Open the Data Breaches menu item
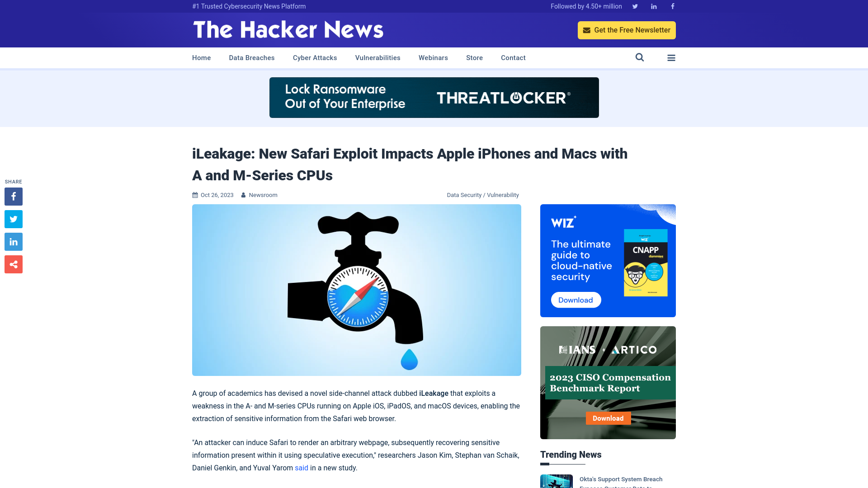 [251, 58]
